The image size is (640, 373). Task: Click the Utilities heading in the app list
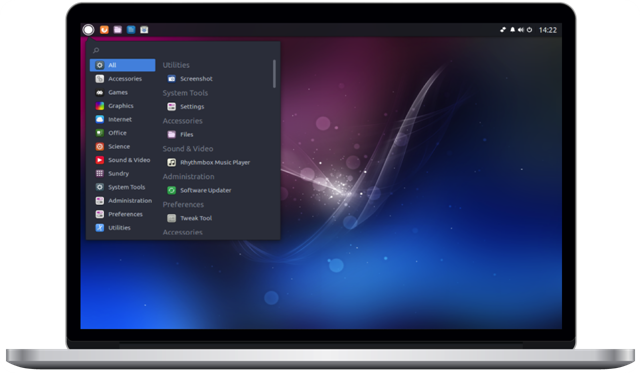click(176, 65)
